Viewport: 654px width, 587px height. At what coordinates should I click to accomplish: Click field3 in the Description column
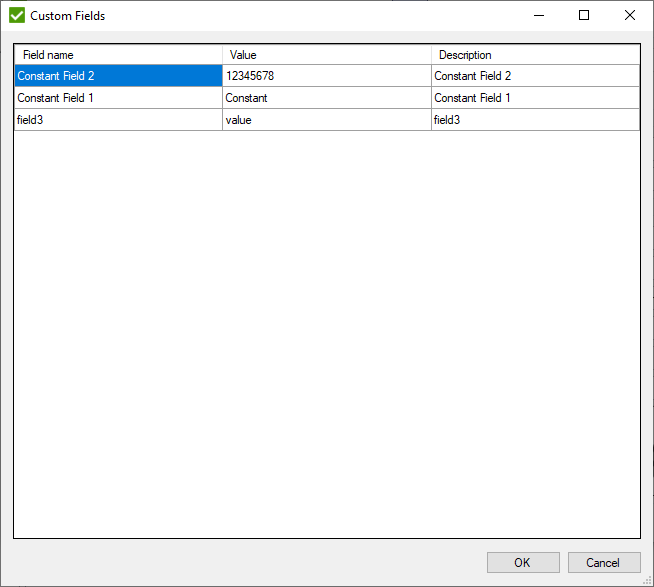pyautogui.click(x=535, y=120)
